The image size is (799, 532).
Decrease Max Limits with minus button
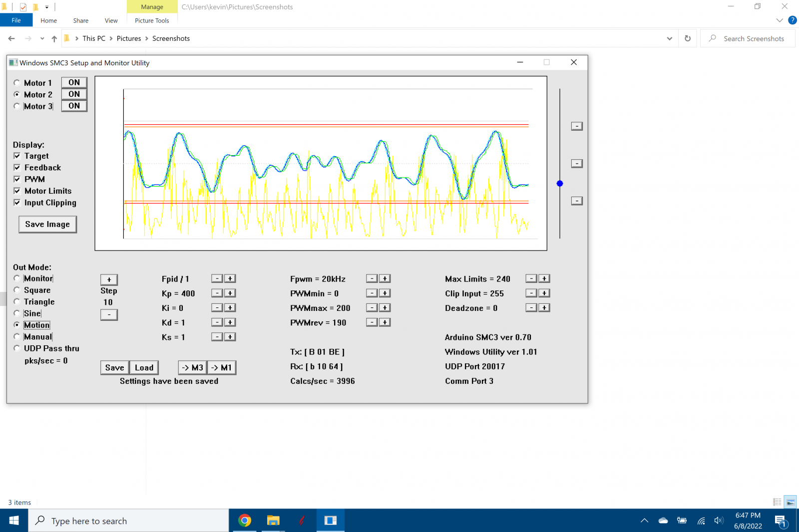(532, 278)
